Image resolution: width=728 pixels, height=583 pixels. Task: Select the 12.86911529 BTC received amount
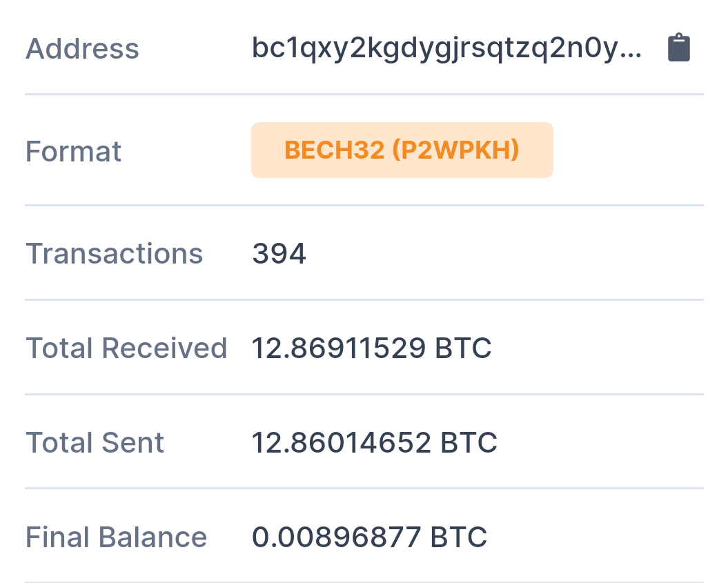(x=371, y=348)
